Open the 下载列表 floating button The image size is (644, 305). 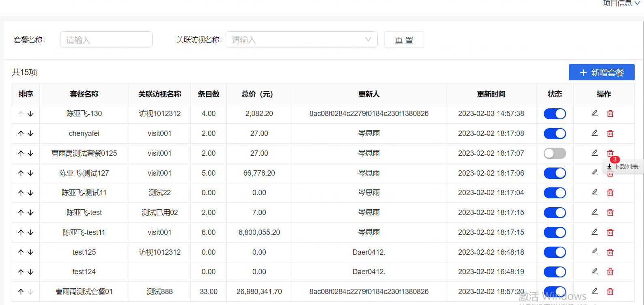point(623,166)
